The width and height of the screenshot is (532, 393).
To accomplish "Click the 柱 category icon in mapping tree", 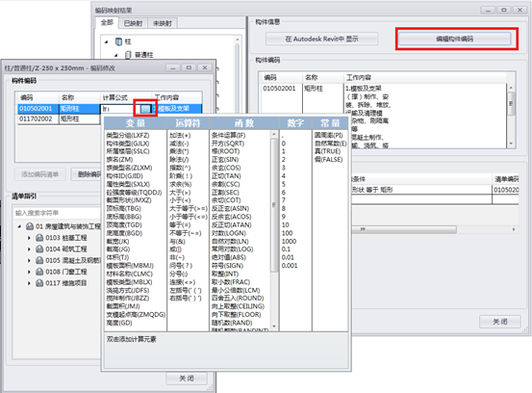I will [x=118, y=41].
